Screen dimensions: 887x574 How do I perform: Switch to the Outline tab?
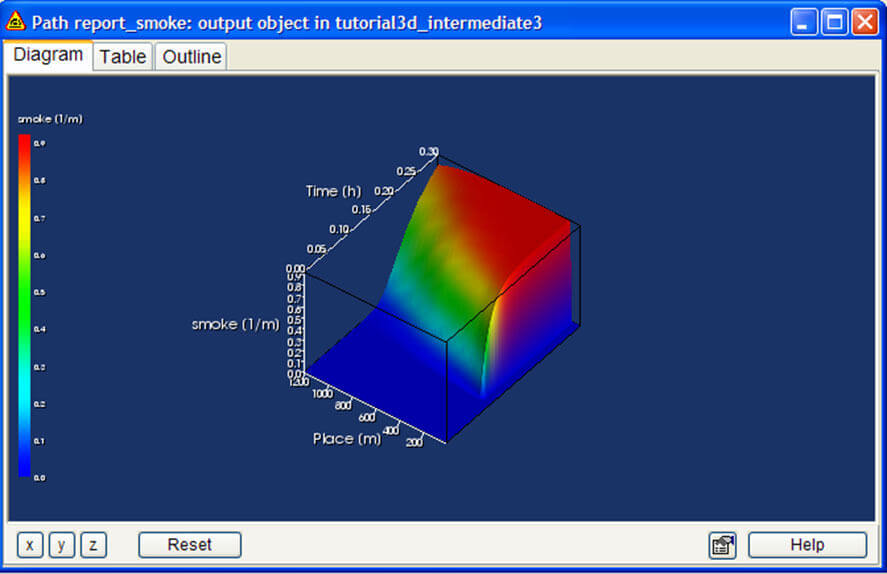click(191, 57)
